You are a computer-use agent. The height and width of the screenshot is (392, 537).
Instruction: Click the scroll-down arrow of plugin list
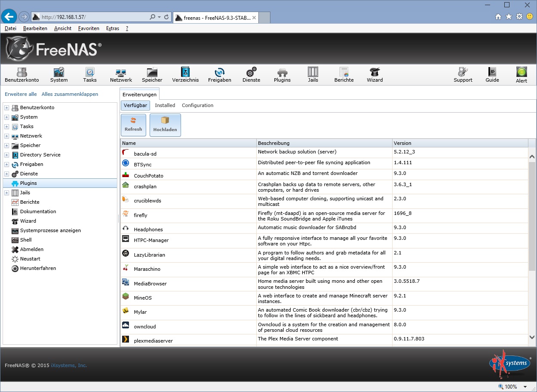[532, 337]
